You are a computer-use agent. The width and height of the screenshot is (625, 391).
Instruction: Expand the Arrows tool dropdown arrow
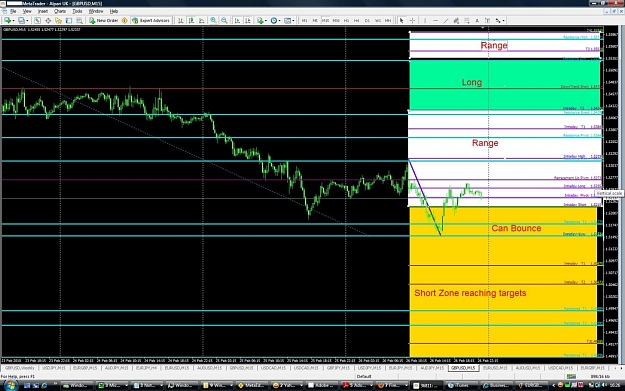[x=503, y=20]
